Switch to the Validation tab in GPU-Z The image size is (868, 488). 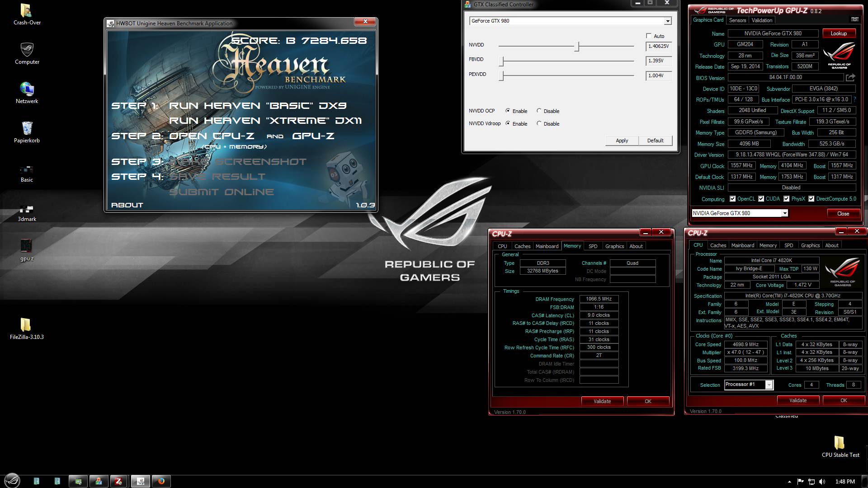point(762,20)
